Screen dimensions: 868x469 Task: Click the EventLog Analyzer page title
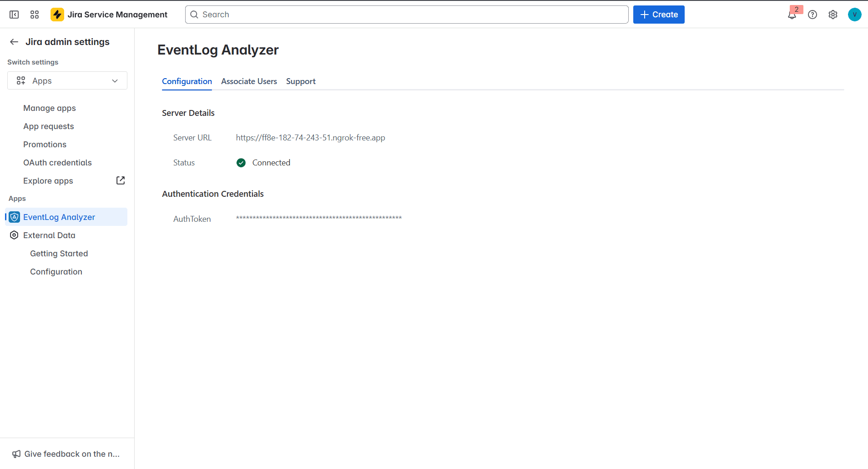tap(218, 50)
